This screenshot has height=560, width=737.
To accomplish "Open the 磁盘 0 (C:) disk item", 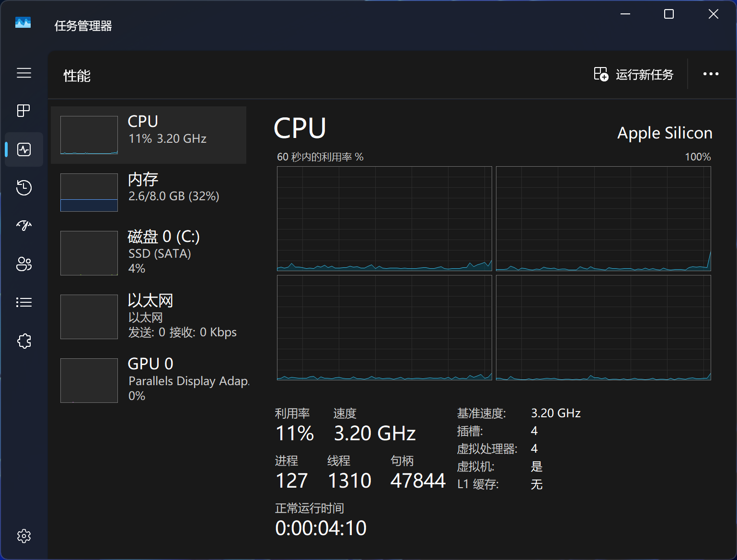I will pyautogui.click(x=149, y=253).
